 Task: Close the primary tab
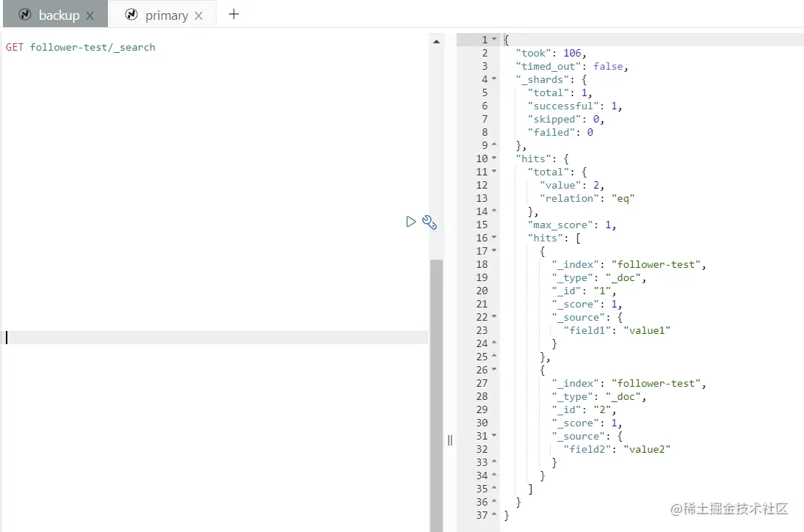(x=198, y=16)
